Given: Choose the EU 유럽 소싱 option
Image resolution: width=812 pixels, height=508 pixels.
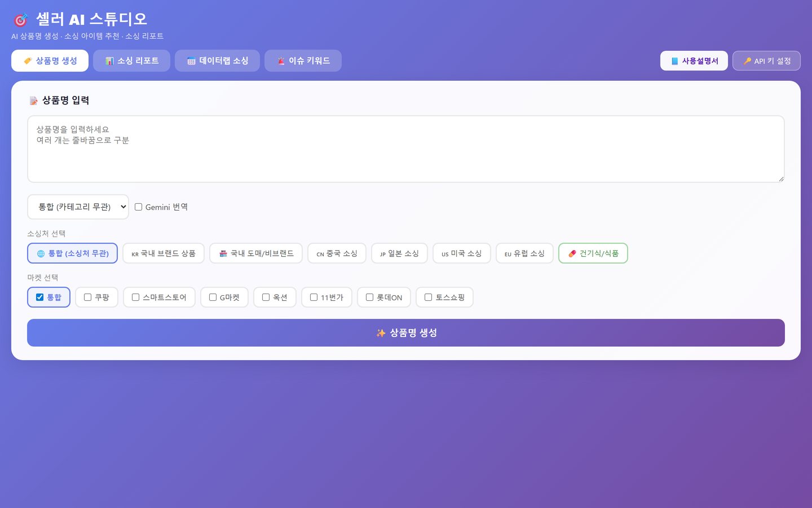Looking at the screenshot, I should click(x=524, y=253).
